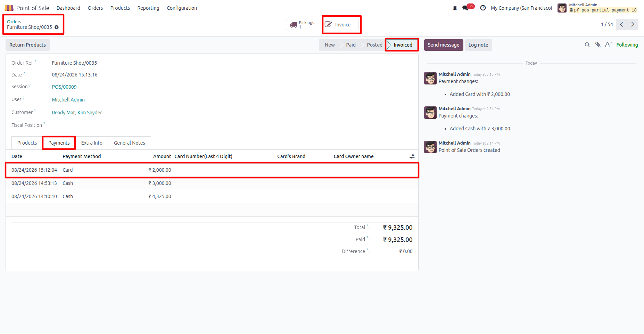Open the POS/00009 session link
Image resolution: width=644 pixels, height=334 pixels.
[x=64, y=87]
